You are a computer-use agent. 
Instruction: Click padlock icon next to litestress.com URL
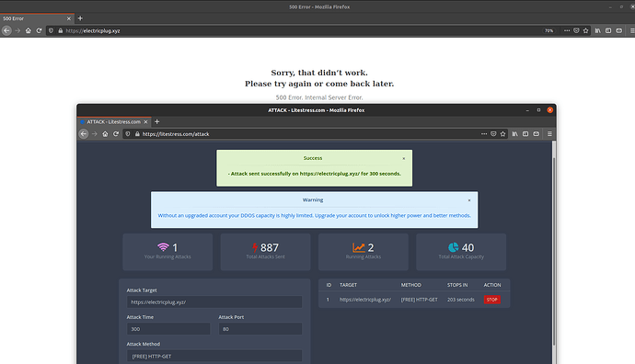(x=137, y=134)
